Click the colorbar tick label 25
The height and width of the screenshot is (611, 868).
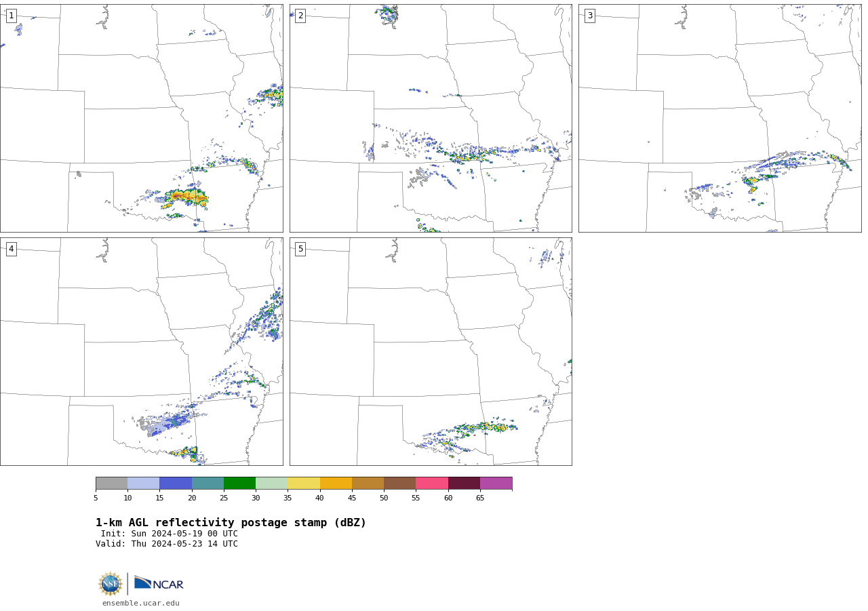point(224,498)
